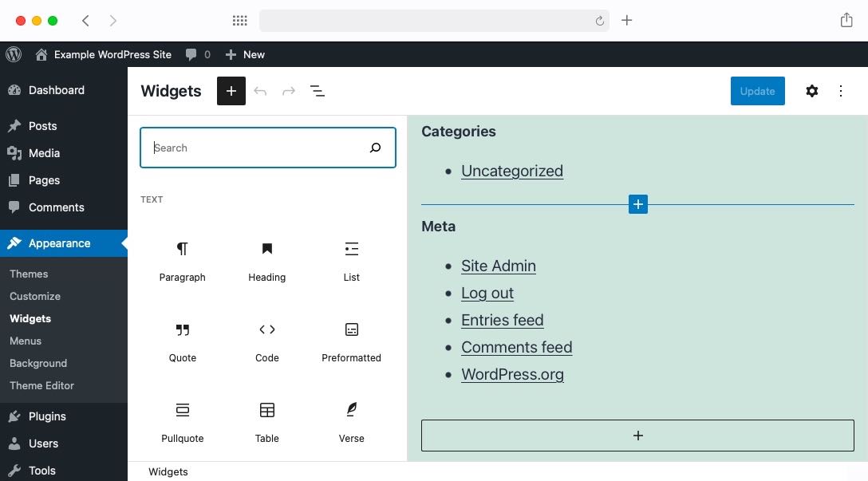
Task: Select the Quote block
Action: pyautogui.click(x=182, y=341)
